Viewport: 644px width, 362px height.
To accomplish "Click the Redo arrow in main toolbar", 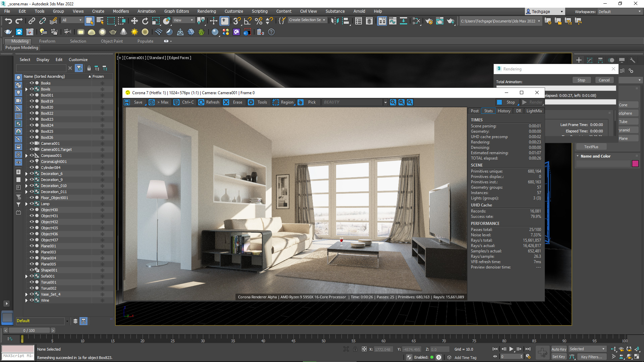I will click(19, 21).
